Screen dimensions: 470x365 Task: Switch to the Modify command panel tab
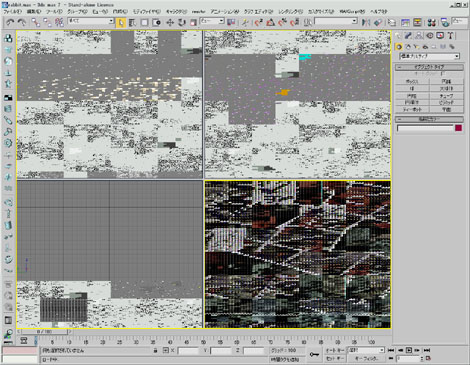tap(408, 36)
